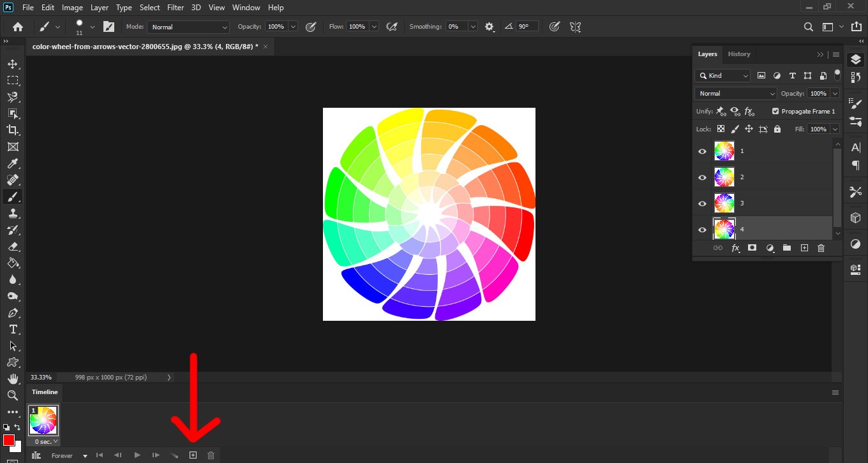The height and width of the screenshot is (463, 868).
Task: Select the Zoom tool
Action: (x=12, y=395)
